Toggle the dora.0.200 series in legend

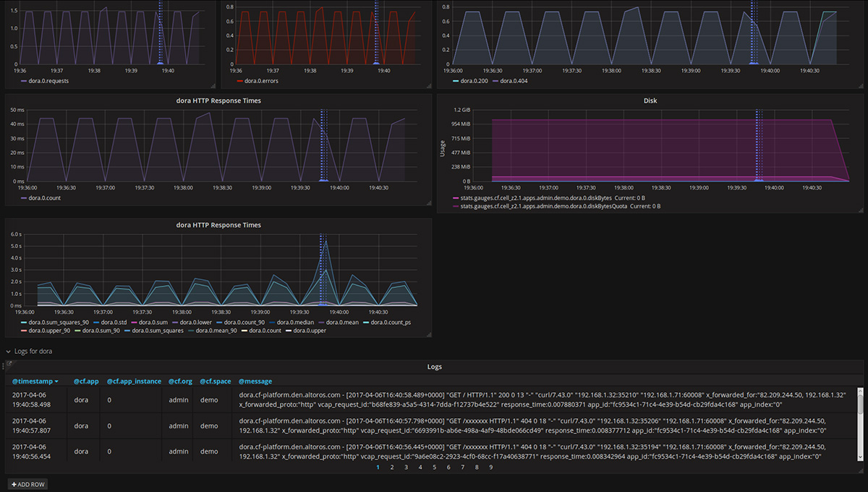(x=473, y=81)
